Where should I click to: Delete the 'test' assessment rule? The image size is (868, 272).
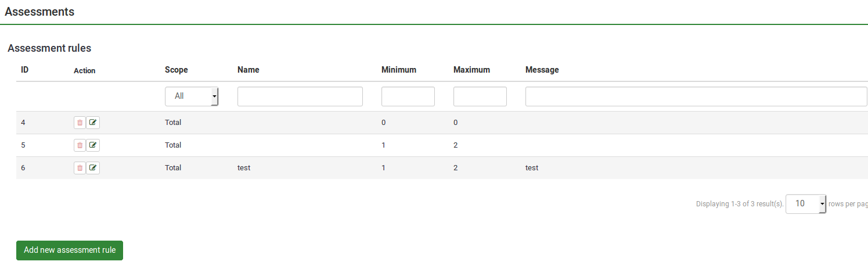click(80, 168)
